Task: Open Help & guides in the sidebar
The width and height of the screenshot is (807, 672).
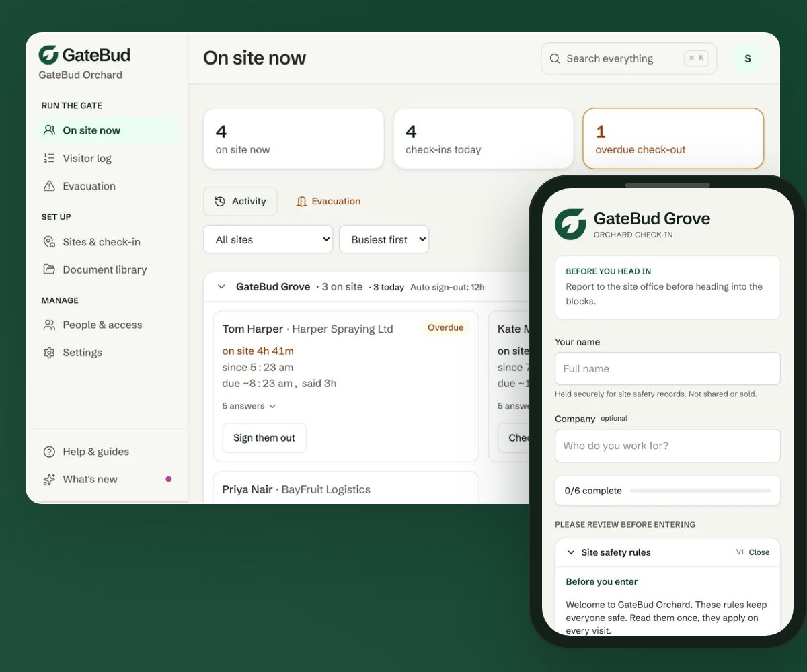Action: 108,452
